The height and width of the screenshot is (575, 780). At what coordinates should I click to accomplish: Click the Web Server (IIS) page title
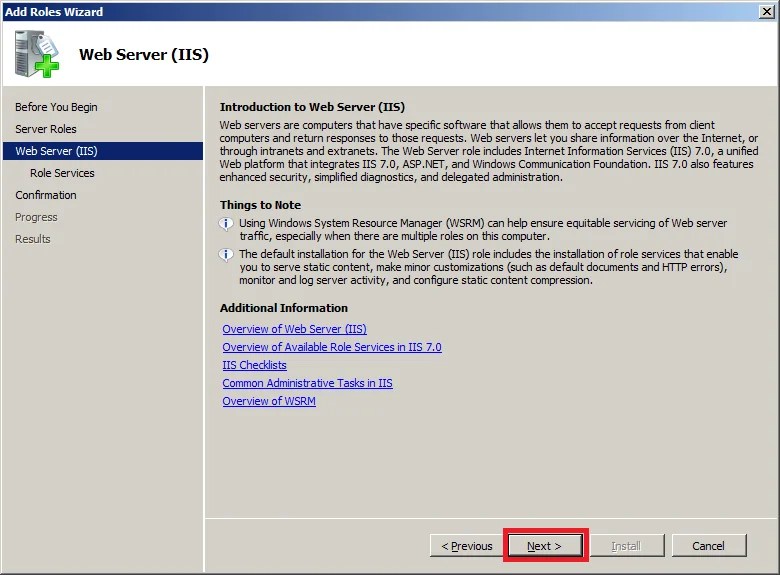144,54
